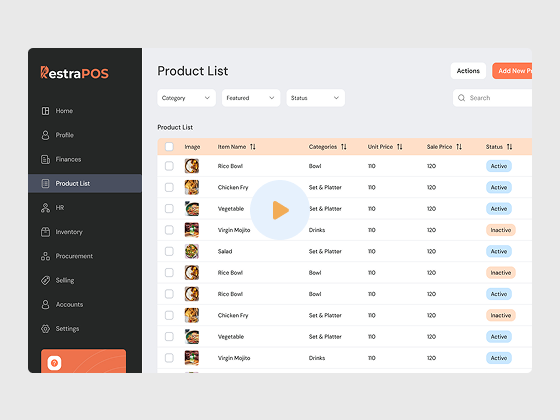Click the Settings gear icon
This screenshot has width=560, height=420.
click(45, 329)
